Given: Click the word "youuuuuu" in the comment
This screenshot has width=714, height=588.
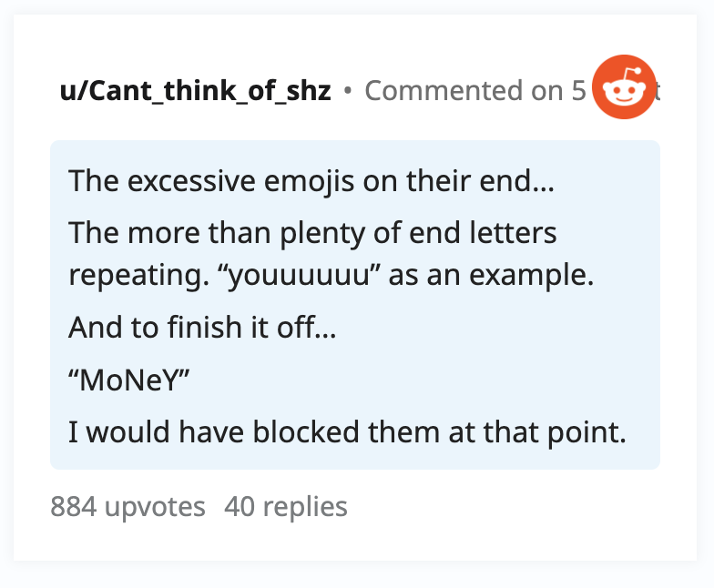Looking at the screenshot, I should pyautogui.click(x=299, y=275).
